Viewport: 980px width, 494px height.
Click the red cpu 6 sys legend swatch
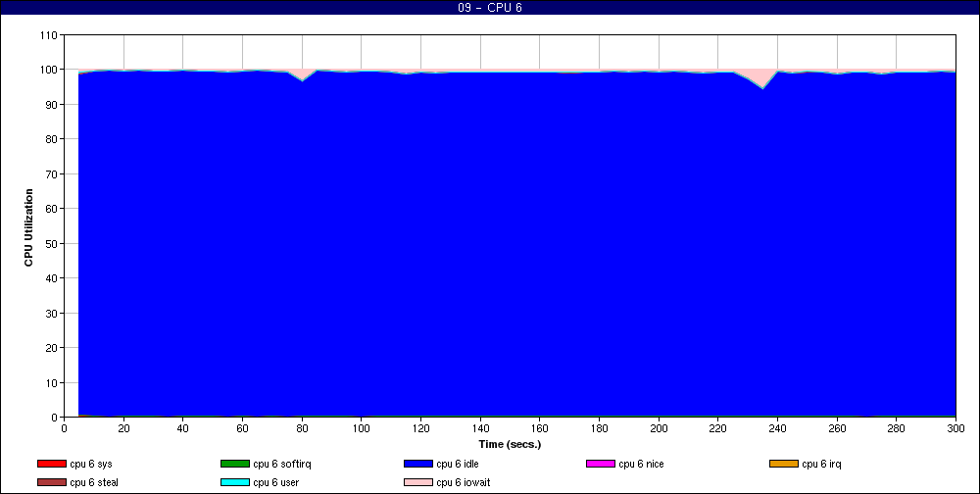[x=52, y=464]
